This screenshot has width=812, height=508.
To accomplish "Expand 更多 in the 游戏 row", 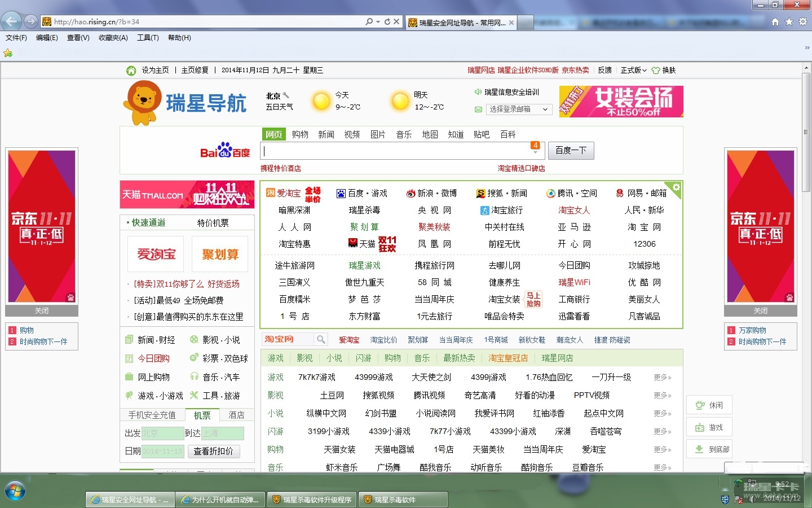I will click(662, 377).
